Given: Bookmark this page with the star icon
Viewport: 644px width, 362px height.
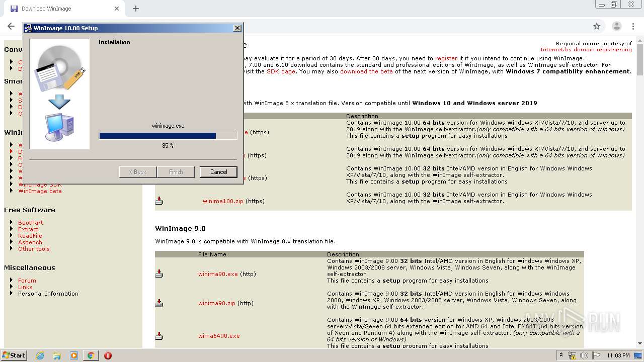Looking at the screenshot, I should coord(597,26).
